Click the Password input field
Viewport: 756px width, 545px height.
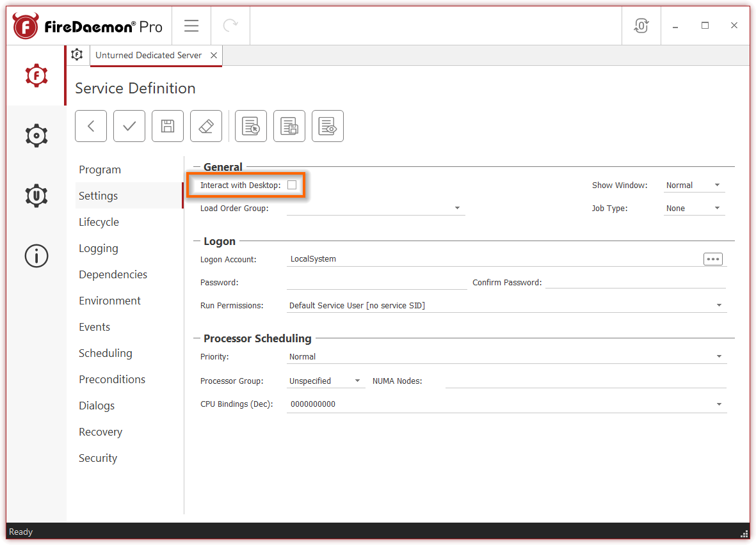pos(376,282)
